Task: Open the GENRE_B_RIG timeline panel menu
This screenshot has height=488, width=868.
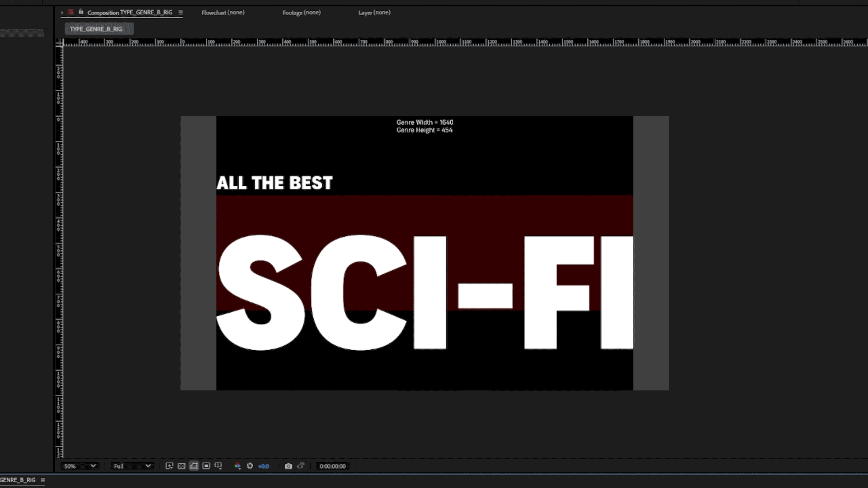Action: [43, 480]
